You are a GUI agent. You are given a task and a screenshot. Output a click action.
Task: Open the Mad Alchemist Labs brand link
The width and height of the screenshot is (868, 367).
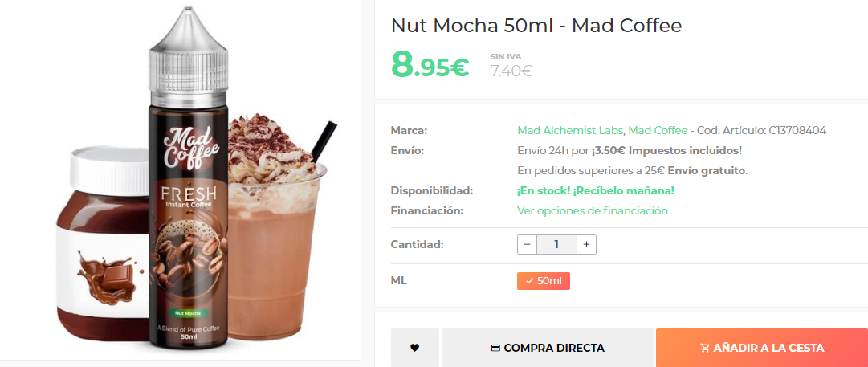pyautogui.click(x=570, y=131)
